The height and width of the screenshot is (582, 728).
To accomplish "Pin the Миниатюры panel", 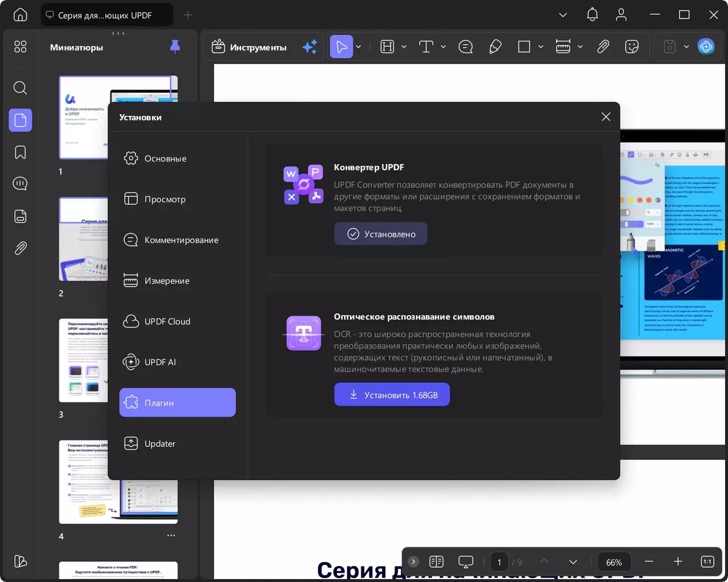I will click(x=175, y=47).
